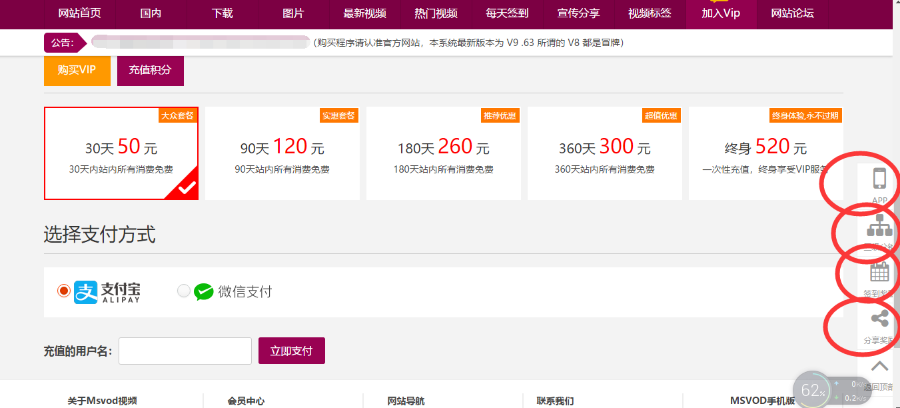900x408 pixels.
Task: Click the announcement text about version V9.63
Action: click(469, 43)
